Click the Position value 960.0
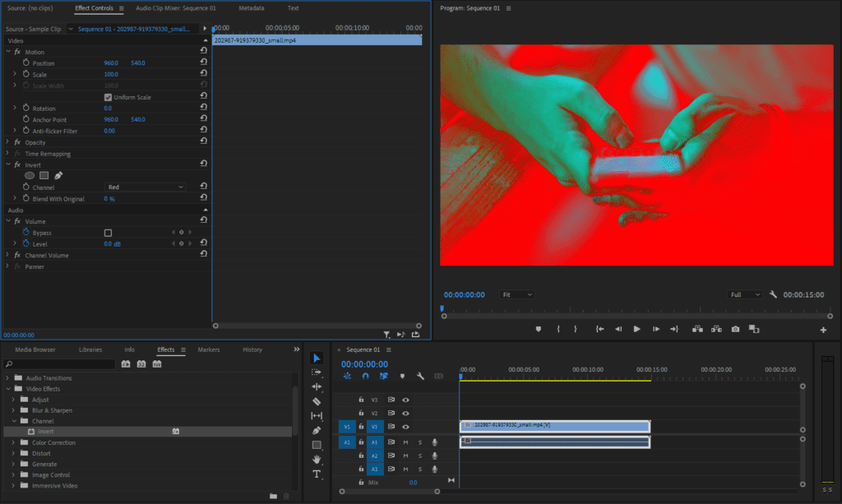Screen dimensions: 842x504 111,62
